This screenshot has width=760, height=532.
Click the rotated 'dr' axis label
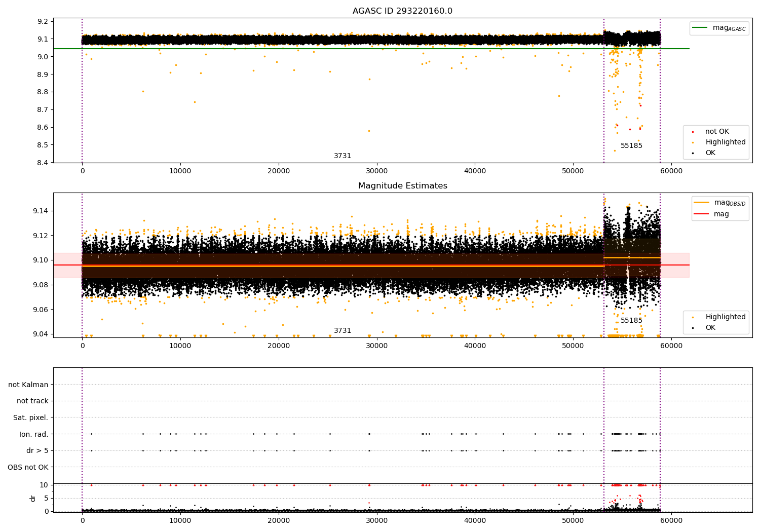pyautogui.click(x=33, y=498)
